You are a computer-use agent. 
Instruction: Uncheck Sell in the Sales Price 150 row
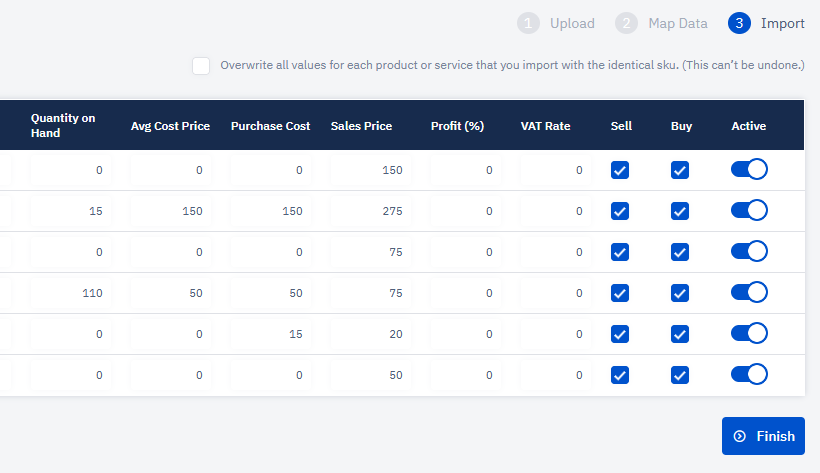point(620,170)
